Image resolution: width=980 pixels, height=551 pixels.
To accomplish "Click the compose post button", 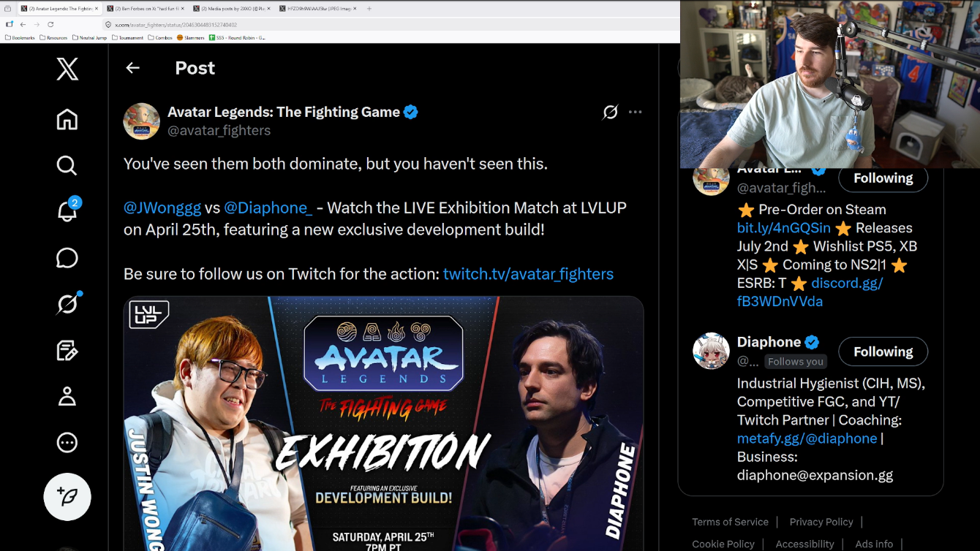I will coord(67,497).
